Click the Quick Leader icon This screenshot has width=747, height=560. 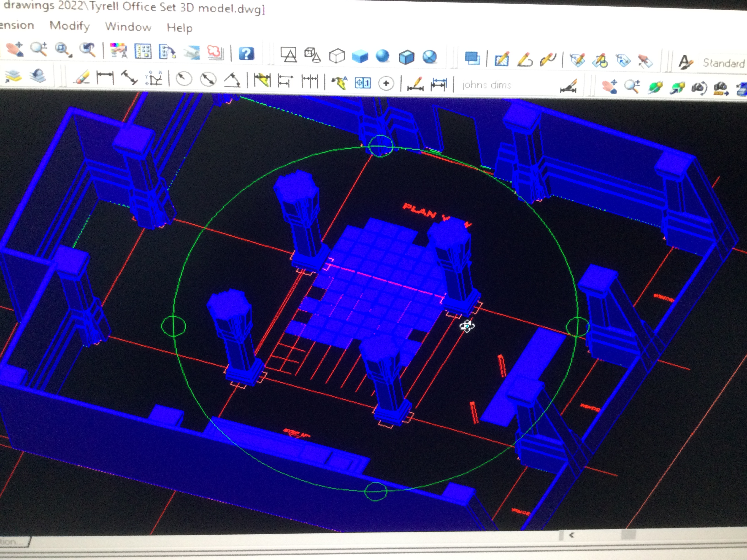(x=340, y=83)
